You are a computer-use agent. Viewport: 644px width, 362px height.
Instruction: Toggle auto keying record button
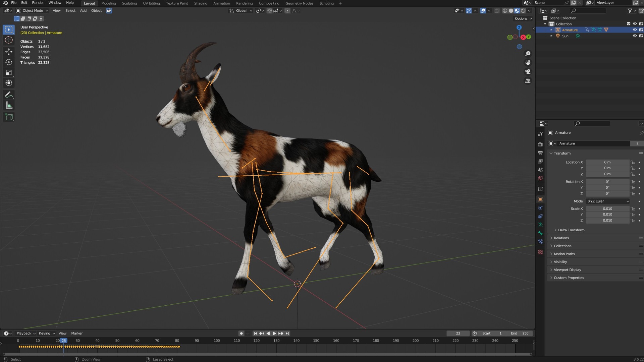click(x=241, y=334)
